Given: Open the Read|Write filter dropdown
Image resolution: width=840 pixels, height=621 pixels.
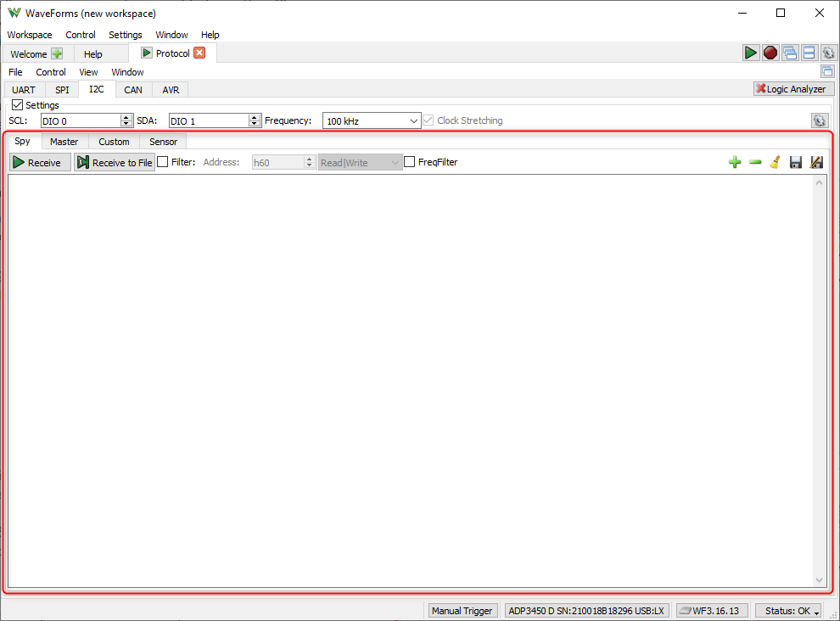Looking at the screenshot, I should click(360, 162).
